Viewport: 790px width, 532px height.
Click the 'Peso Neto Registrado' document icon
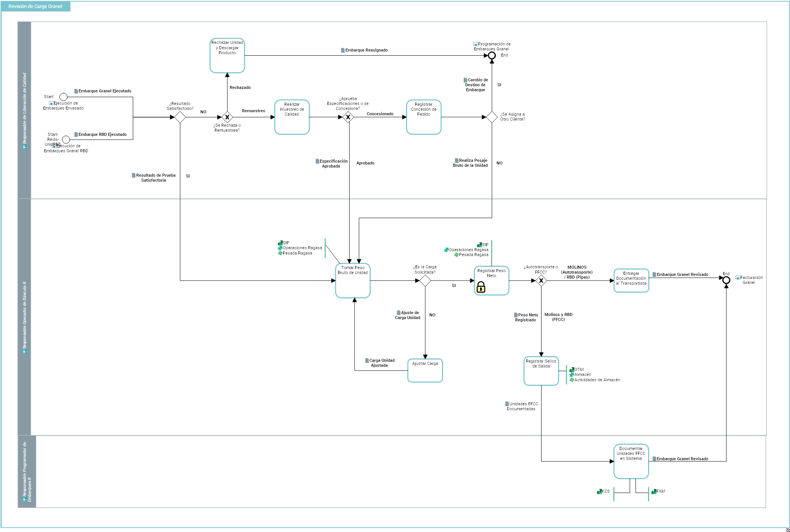(516, 315)
